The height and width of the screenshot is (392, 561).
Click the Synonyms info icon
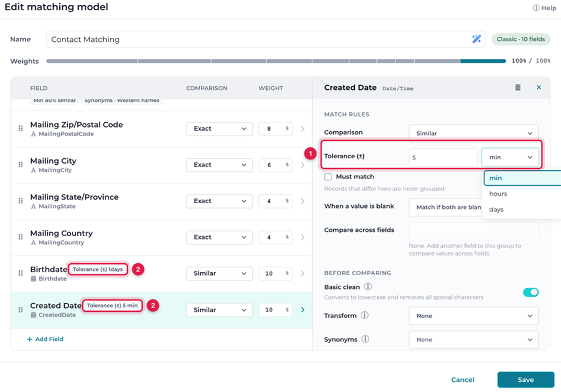(x=365, y=339)
